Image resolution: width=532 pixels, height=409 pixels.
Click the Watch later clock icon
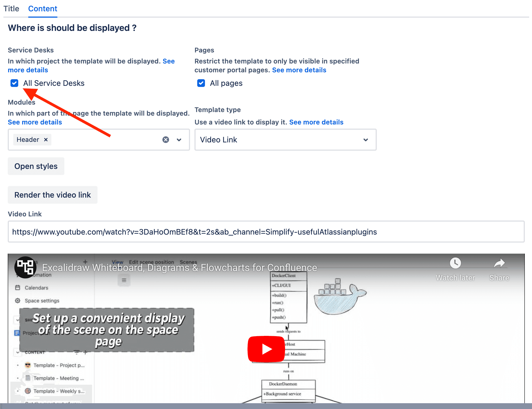pos(455,263)
